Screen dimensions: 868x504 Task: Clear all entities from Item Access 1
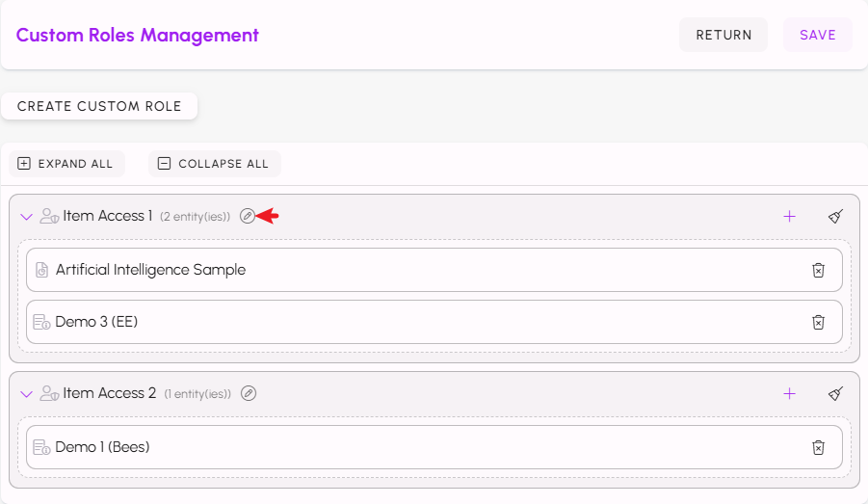[835, 216]
